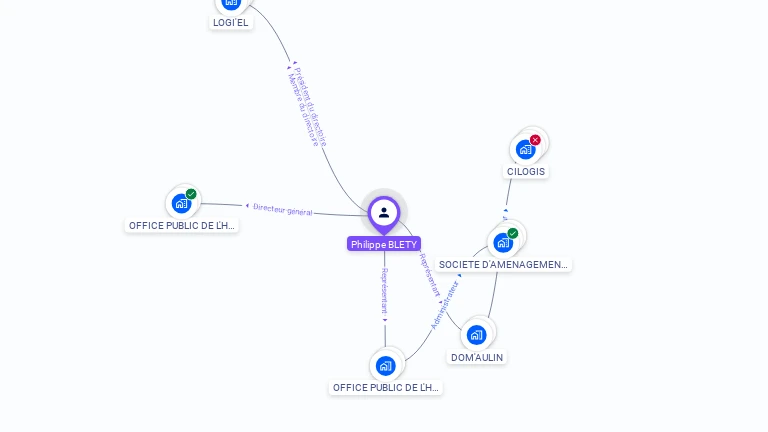Click SOCIETE D'AMENAGEMEN... company node icon
This screenshot has width=768, height=432.
click(503, 242)
